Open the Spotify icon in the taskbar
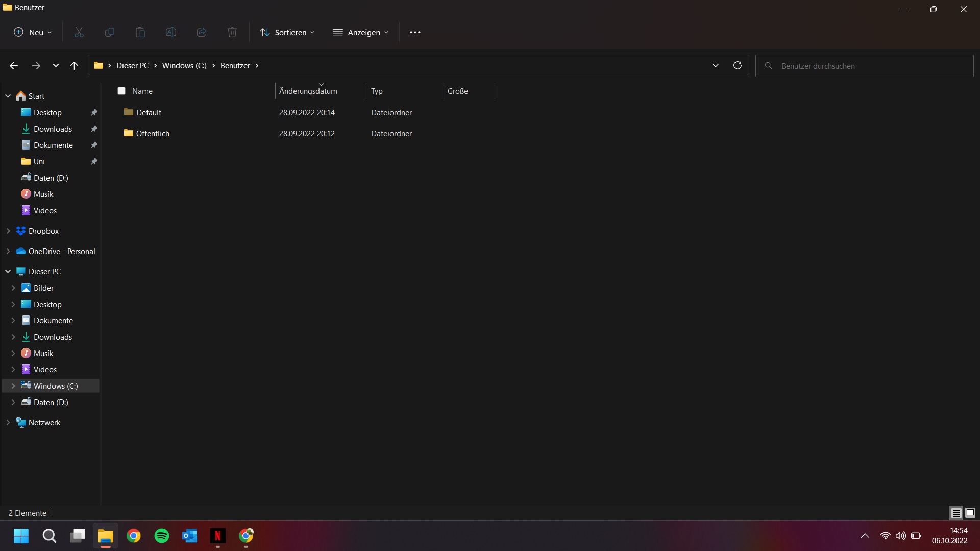The width and height of the screenshot is (980, 551). coord(162,536)
